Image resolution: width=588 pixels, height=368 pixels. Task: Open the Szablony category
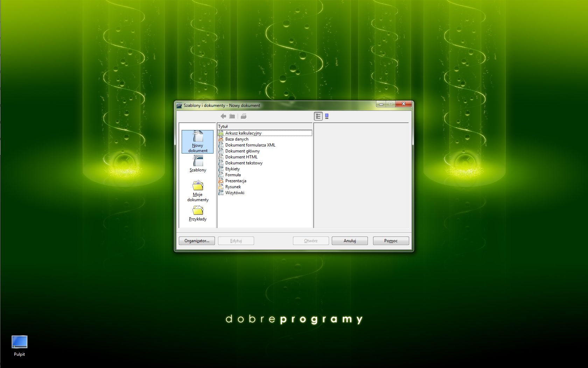pos(198,164)
